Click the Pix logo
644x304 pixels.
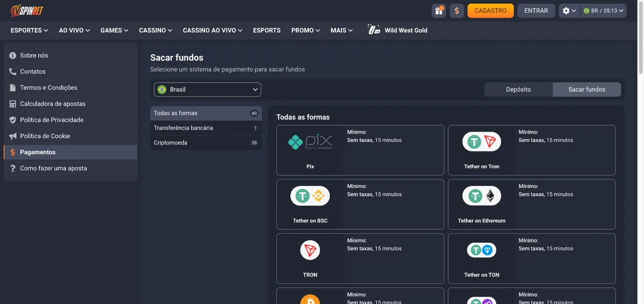click(310, 142)
